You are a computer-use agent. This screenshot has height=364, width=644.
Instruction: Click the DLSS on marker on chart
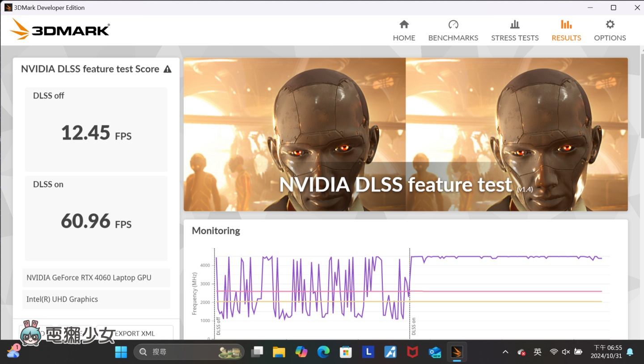click(413, 326)
